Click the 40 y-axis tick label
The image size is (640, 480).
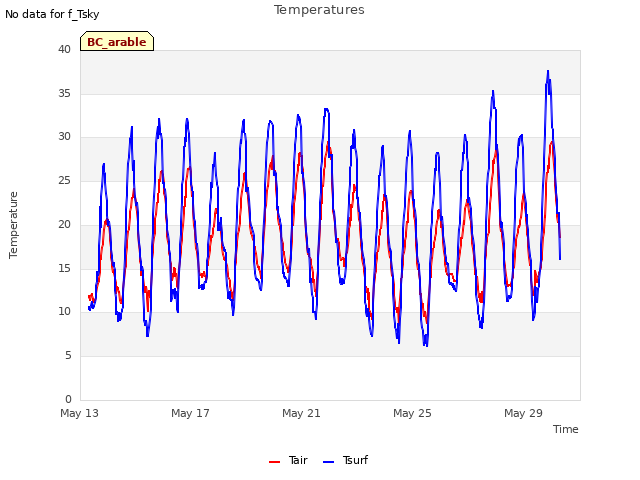(64, 49)
